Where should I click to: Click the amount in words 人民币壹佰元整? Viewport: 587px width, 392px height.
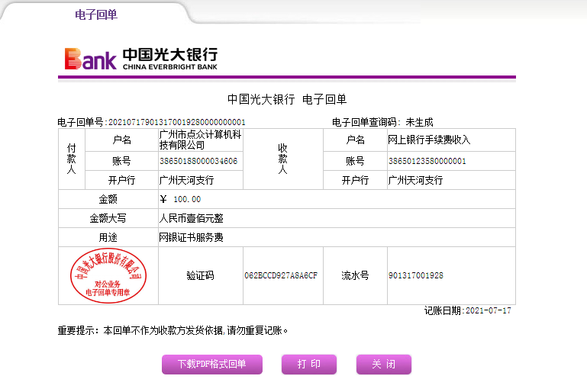192,218
